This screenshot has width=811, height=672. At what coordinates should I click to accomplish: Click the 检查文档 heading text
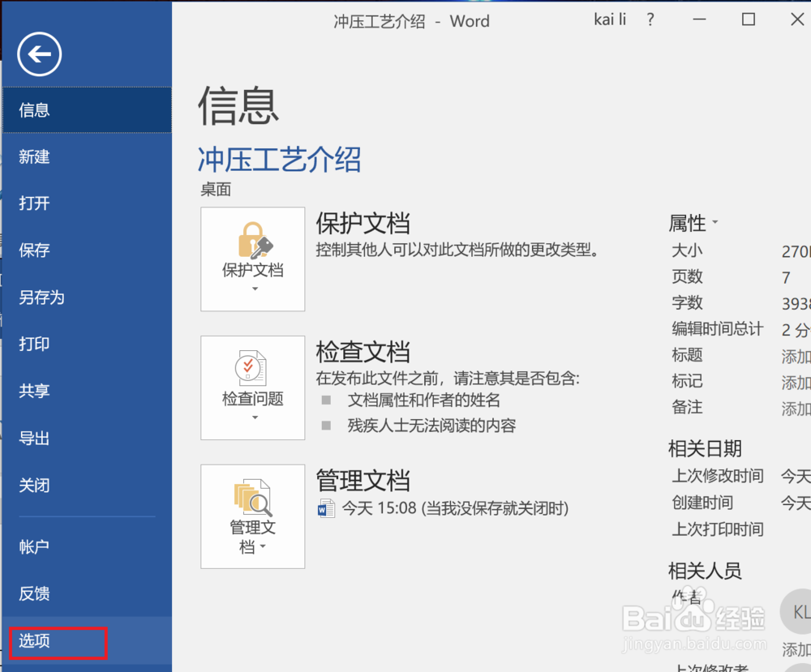[x=363, y=352]
